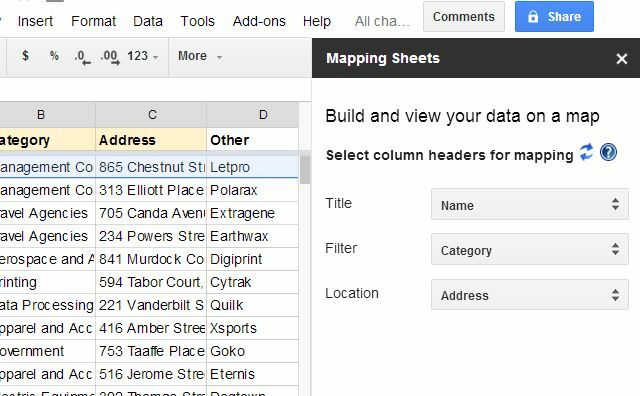The height and width of the screenshot is (396, 640).
Task: Format as currency with dollar icon
Action: point(25,56)
